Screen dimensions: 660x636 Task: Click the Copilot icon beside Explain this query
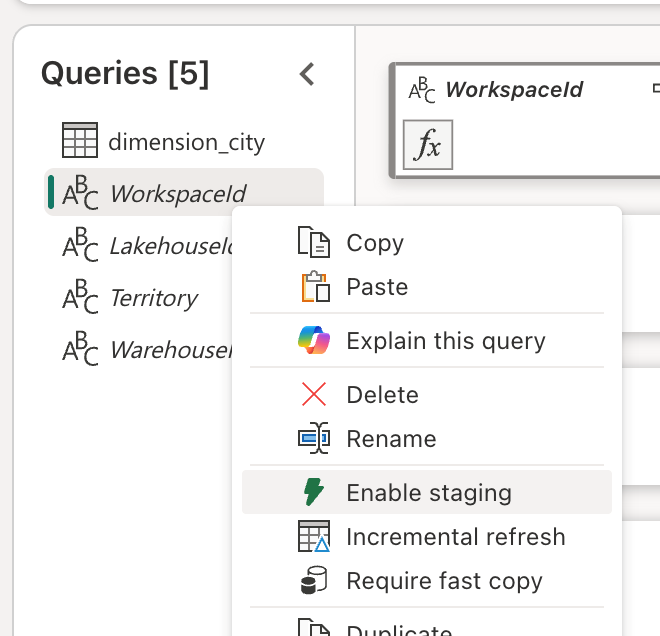click(x=314, y=340)
